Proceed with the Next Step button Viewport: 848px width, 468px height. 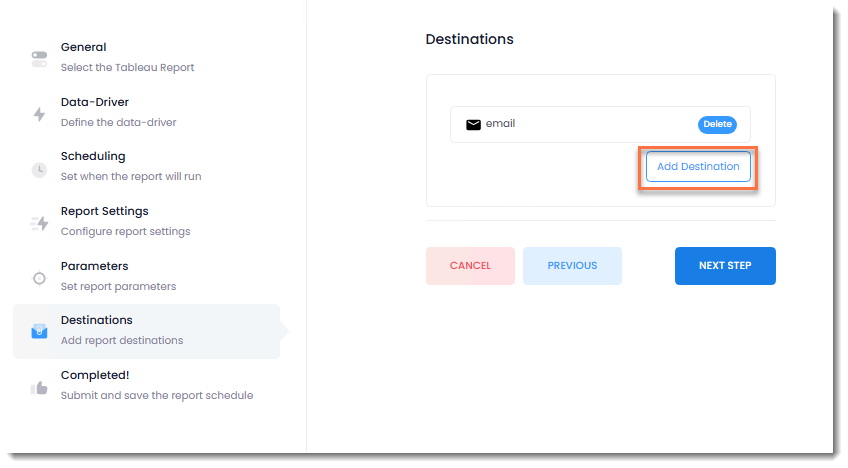[x=725, y=266]
